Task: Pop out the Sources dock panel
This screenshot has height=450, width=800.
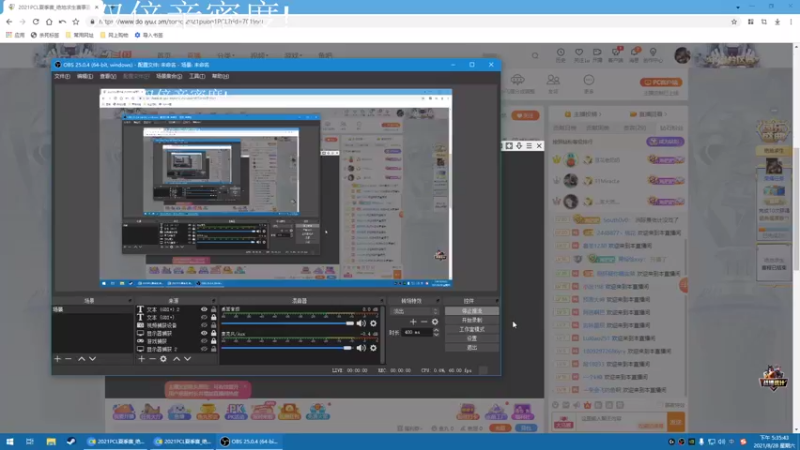Action: 214,301
